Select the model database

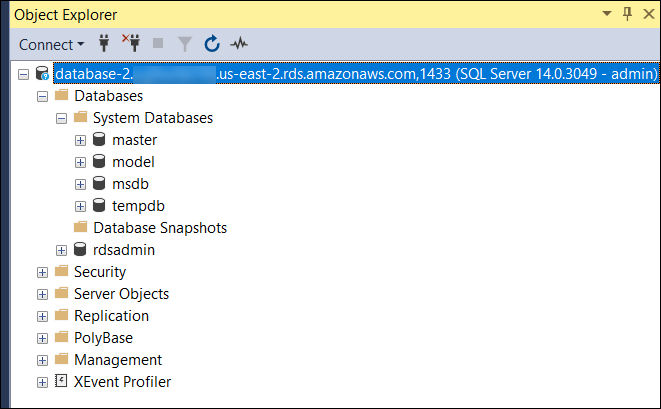point(133,161)
